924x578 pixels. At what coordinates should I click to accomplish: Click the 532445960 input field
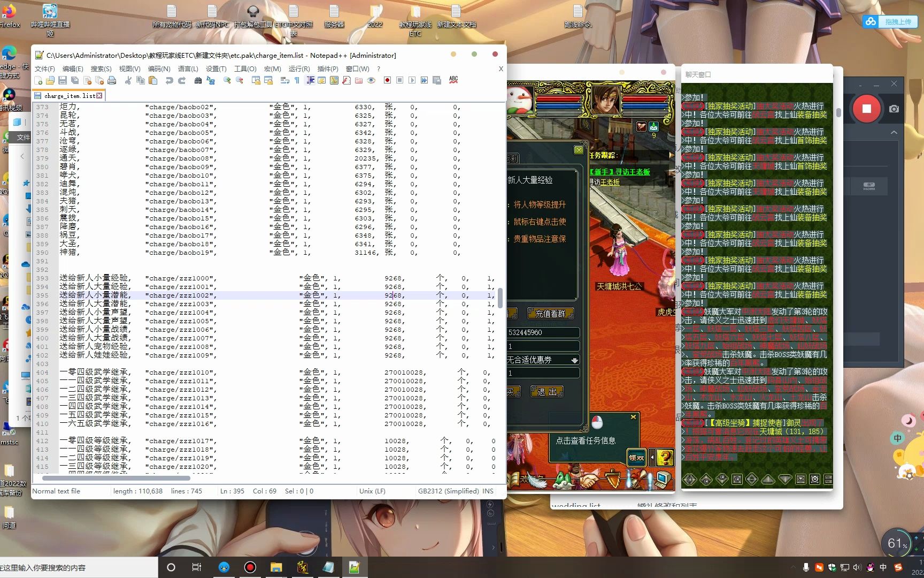point(543,332)
